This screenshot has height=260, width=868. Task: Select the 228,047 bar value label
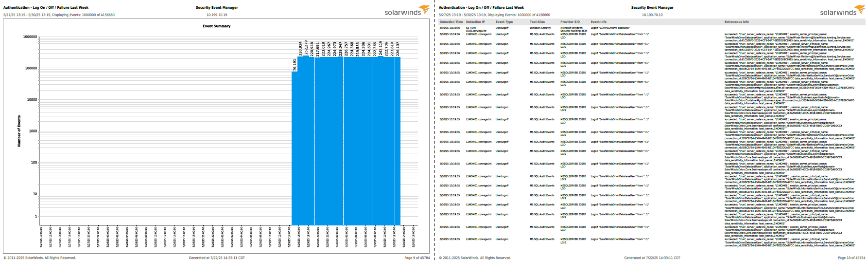[x=340, y=49]
